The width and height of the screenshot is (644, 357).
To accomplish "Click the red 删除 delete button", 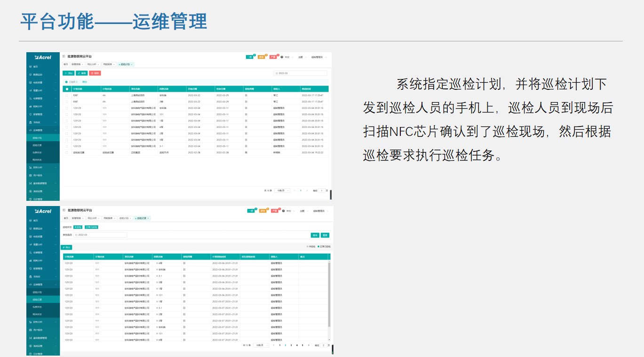I will (95, 73).
